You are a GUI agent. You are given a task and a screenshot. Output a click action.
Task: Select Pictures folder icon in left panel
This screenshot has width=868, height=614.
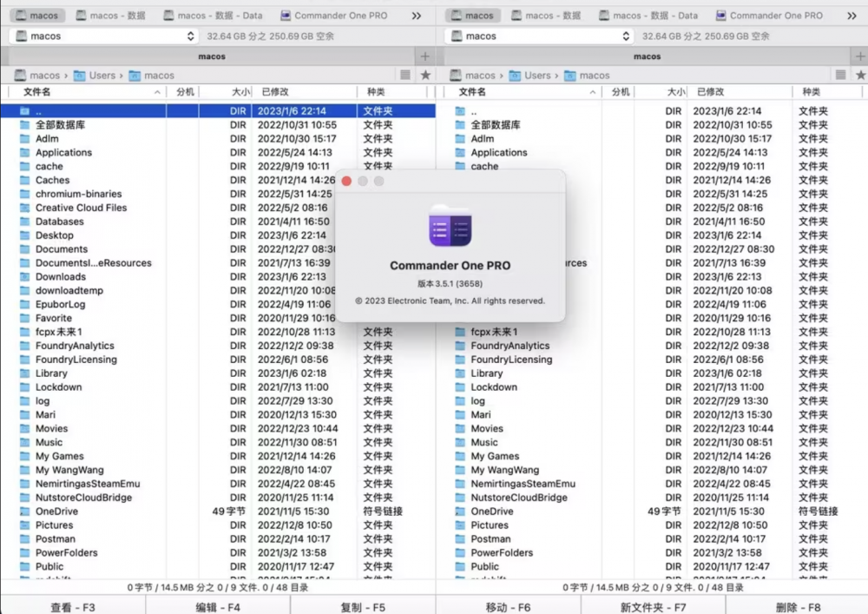pyautogui.click(x=25, y=525)
